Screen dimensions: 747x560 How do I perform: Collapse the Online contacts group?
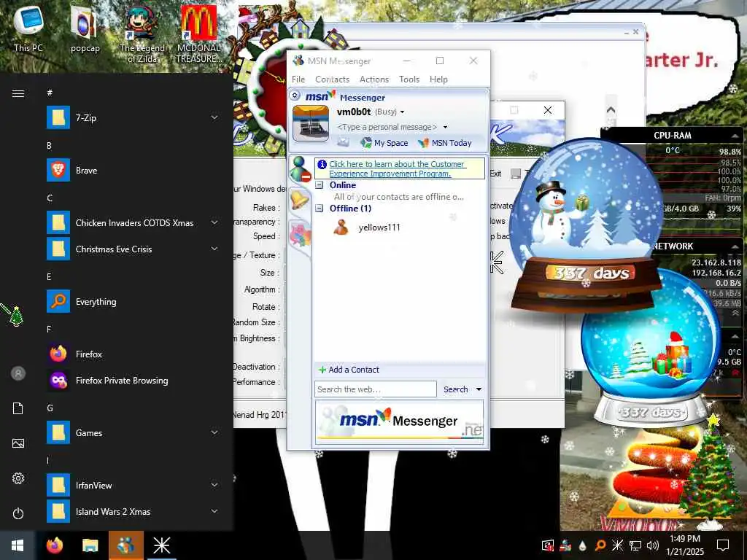pyautogui.click(x=320, y=184)
